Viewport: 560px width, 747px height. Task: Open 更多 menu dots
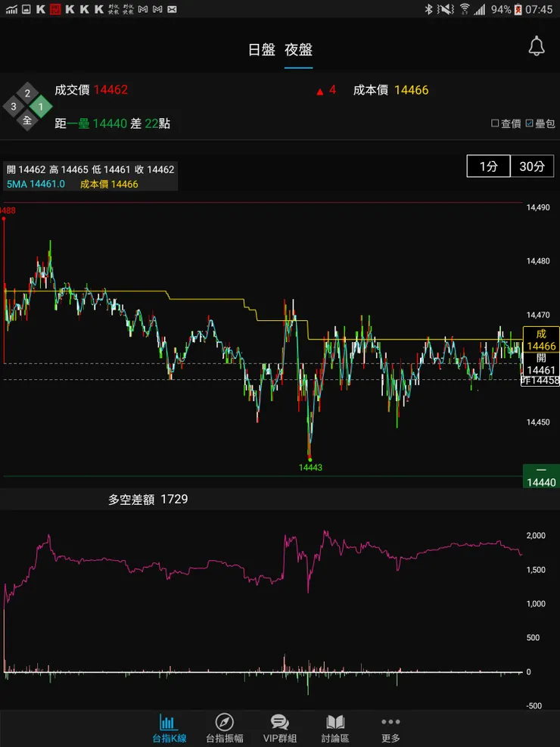tap(390, 729)
